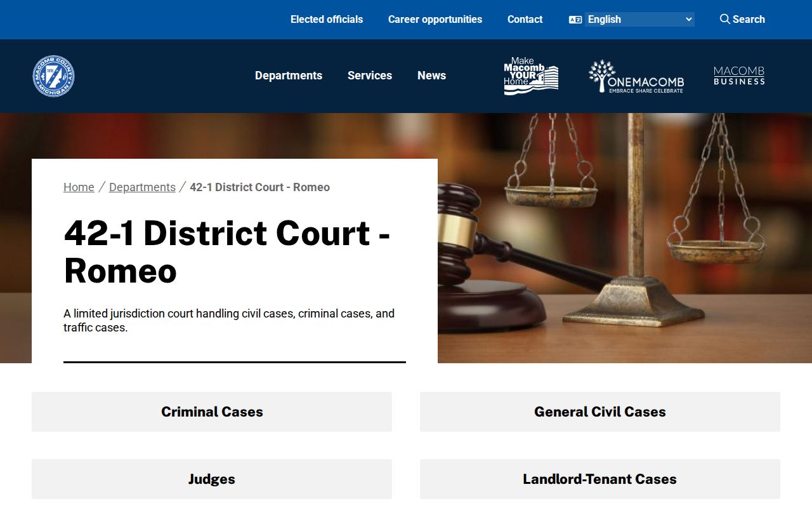Screen dimensions: 812x508
Task: Click the Search button with the magnifying glass
Action: pos(742,19)
